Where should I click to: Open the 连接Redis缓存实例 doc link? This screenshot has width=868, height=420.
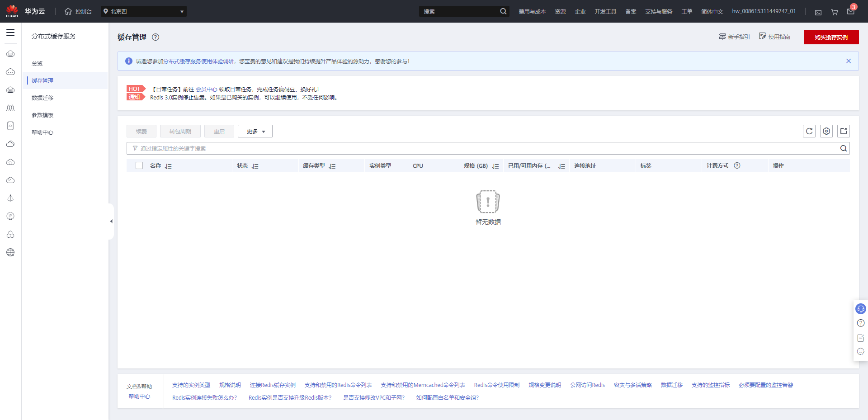point(273,385)
